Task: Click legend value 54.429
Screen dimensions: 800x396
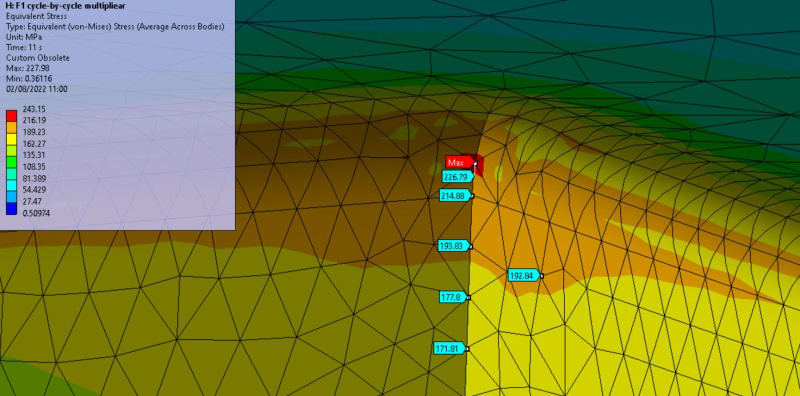Action: tap(33, 190)
